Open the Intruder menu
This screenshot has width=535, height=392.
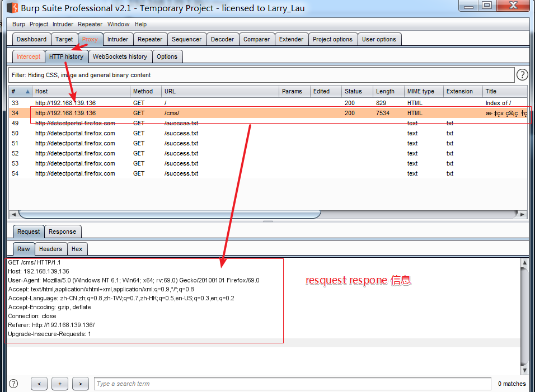pyautogui.click(x=63, y=24)
